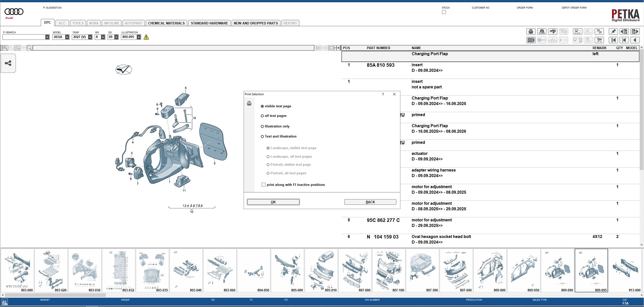This screenshot has height=307, width=644.
Task: Select the NEW AND DROPPED PARTS tab
Action: tap(256, 23)
